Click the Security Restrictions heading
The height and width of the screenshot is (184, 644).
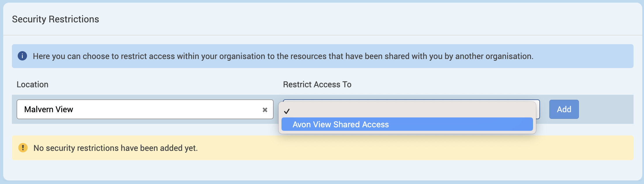55,19
